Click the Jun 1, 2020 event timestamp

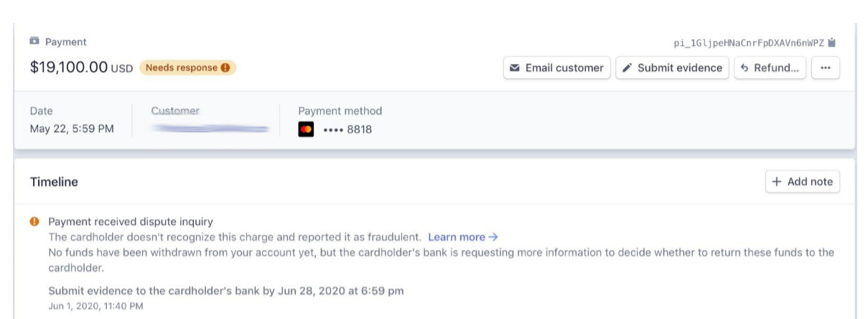(95, 306)
